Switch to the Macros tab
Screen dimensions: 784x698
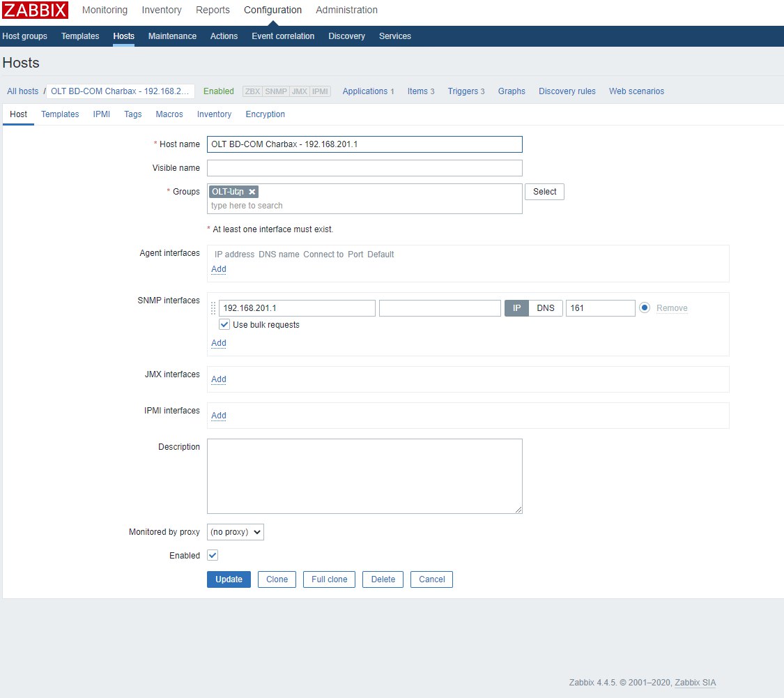coord(169,114)
